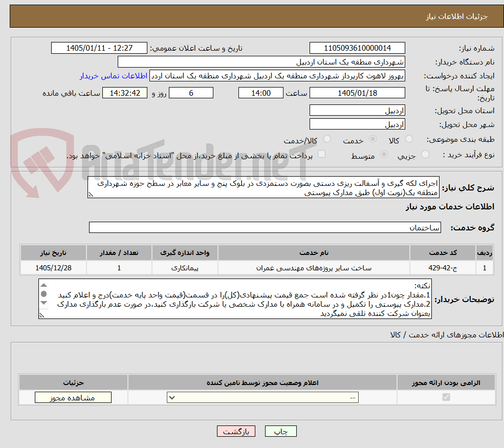This screenshot has height=448, width=504.
Task: Toggle the Islamic treasury payment checkbox
Action: point(321,154)
